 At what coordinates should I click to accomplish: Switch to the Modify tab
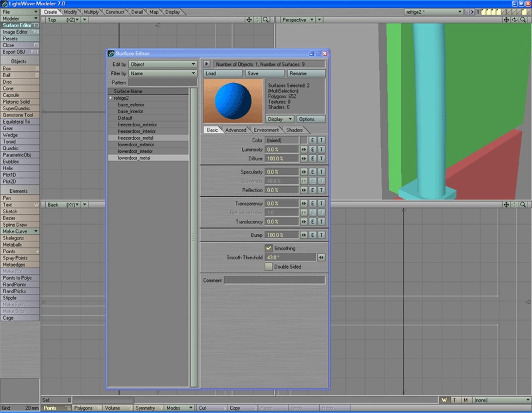point(70,12)
